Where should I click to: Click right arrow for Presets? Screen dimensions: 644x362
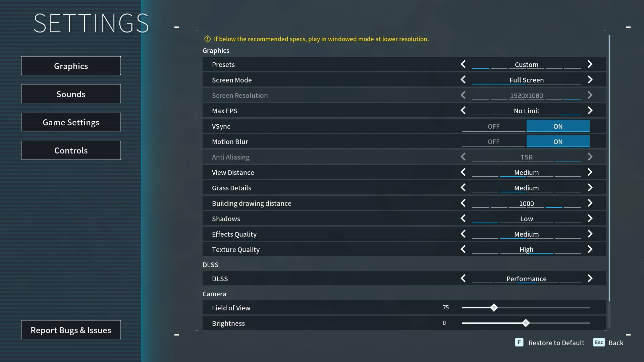pyautogui.click(x=590, y=64)
